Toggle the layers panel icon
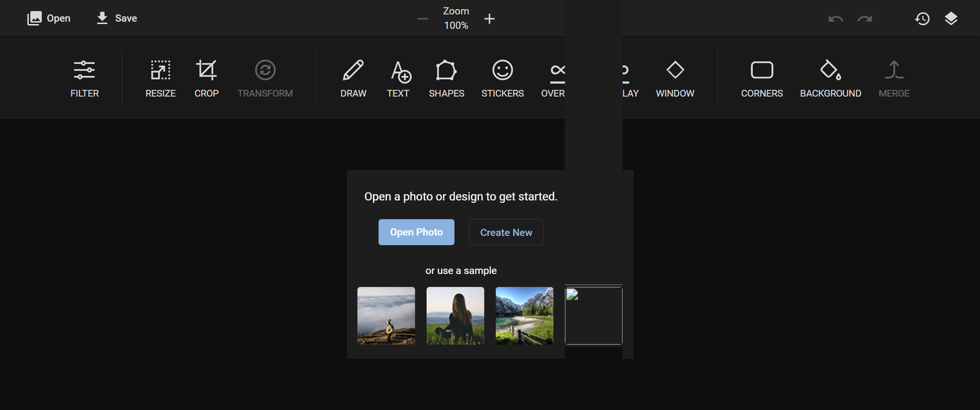Viewport: 980px width, 410px height. click(951, 19)
